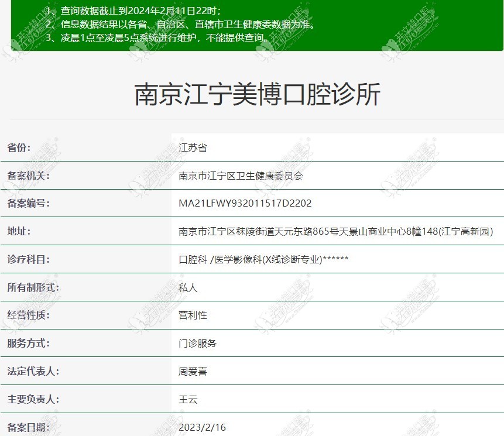Click the label 备案机关:
This screenshot has height=436, width=504.
[x=28, y=176]
